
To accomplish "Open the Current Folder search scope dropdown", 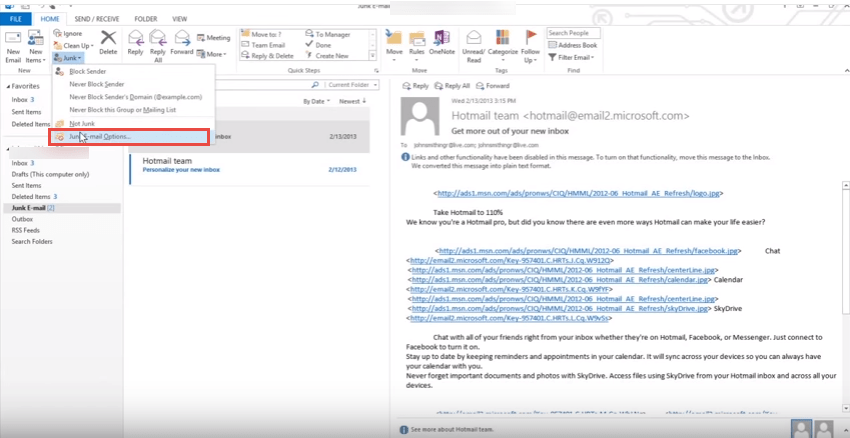I will point(353,85).
